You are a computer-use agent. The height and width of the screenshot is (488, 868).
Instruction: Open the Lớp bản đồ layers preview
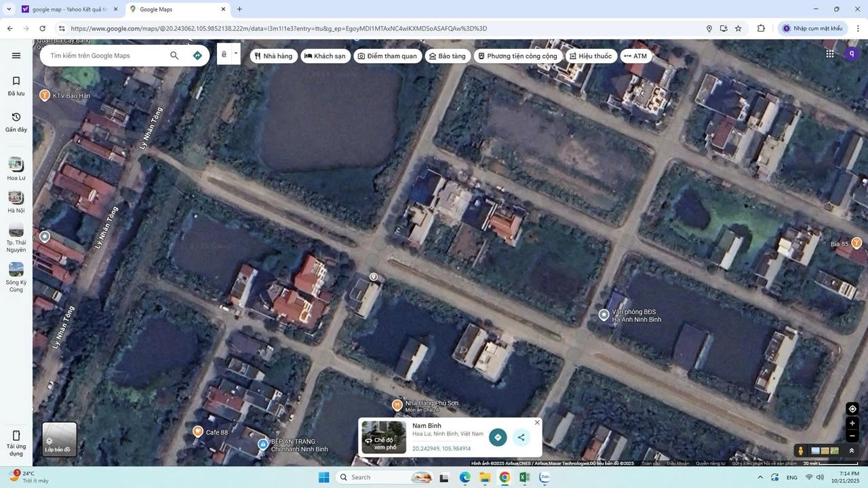pyautogui.click(x=59, y=439)
